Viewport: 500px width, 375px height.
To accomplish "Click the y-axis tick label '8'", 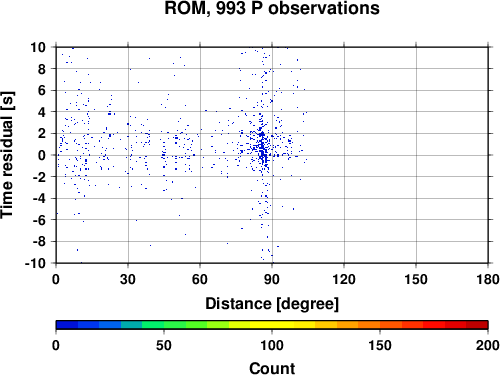I will click(x=41, y=69).
